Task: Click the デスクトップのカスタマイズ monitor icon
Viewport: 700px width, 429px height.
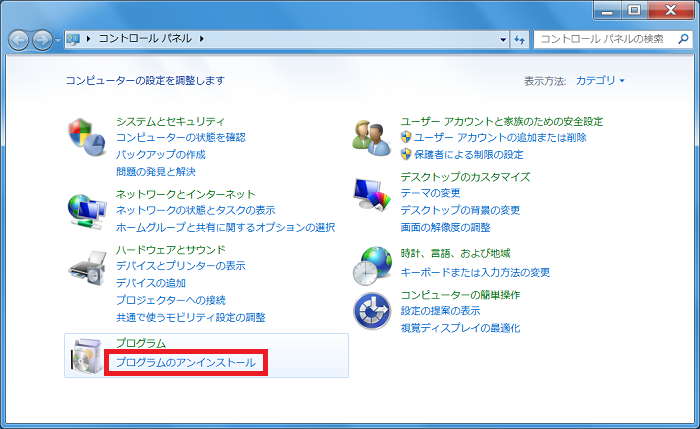Action: (371, 195)
